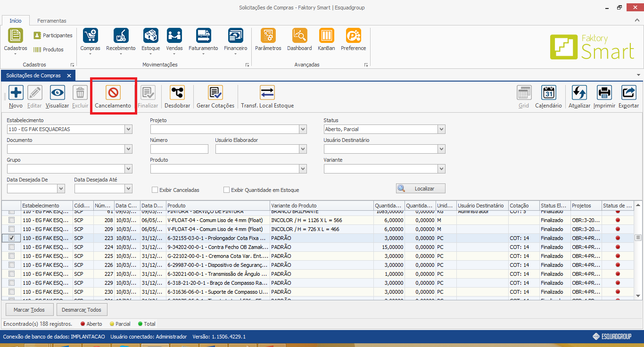
Task: Toggle Exibir Quantidade em Estoque checkbox
Action: point(227,190)
